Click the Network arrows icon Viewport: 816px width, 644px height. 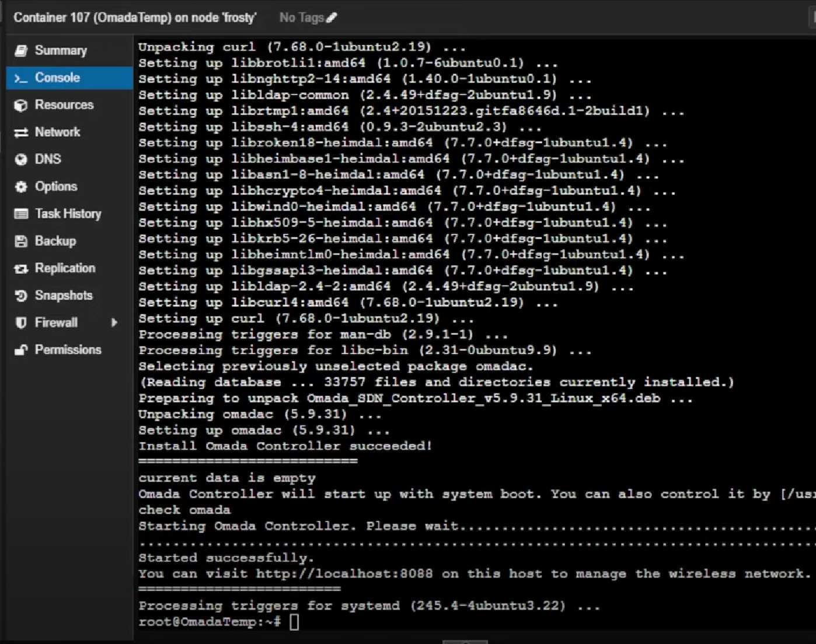point(21,132)
